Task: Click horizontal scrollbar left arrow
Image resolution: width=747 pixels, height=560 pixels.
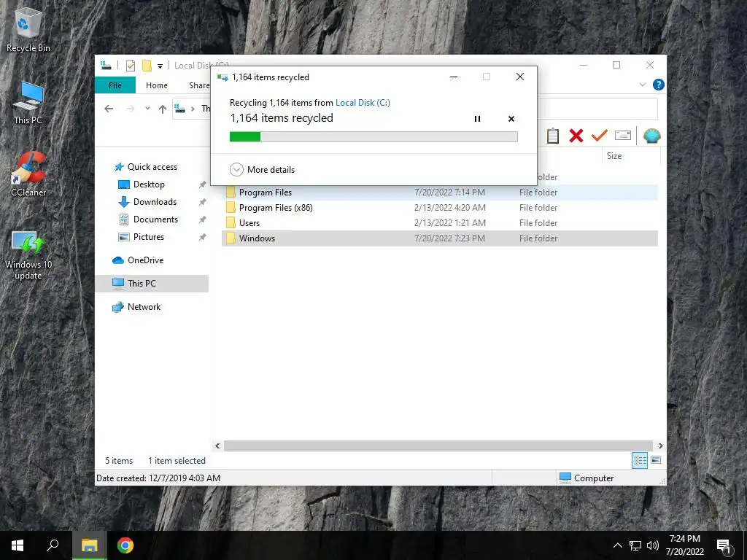Action: (x=217, y=446)
